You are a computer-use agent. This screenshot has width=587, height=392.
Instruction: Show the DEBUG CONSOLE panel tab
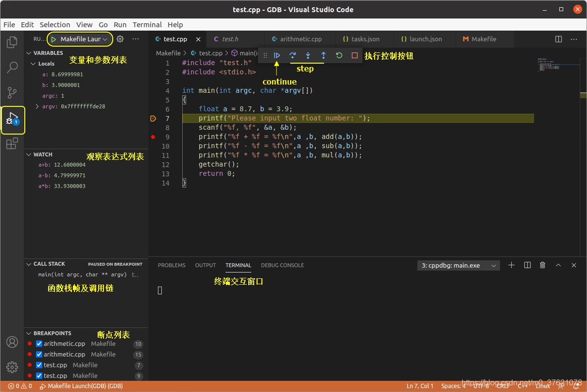coord(282,265)
